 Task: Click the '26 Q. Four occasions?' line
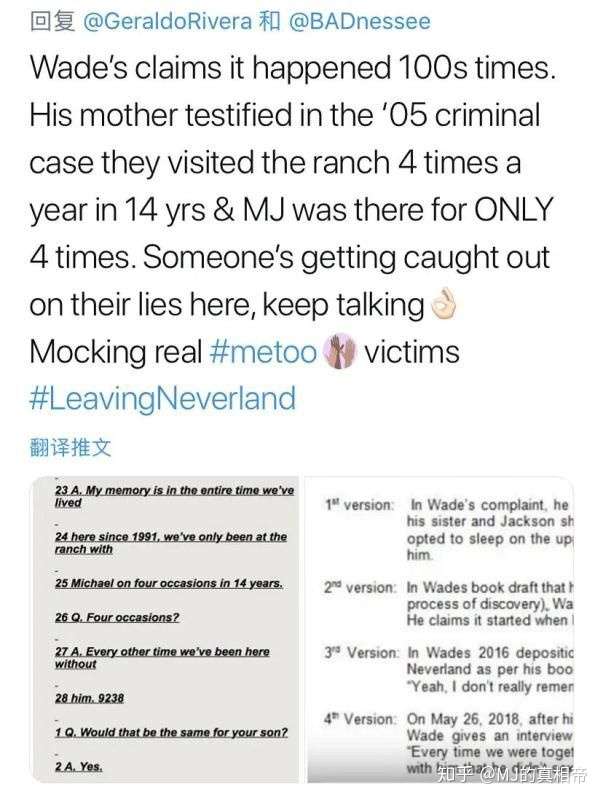coord(117,617)
